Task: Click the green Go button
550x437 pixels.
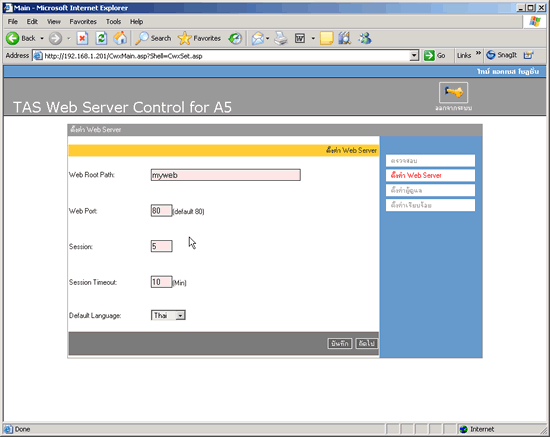Action: tap(435, 55)
